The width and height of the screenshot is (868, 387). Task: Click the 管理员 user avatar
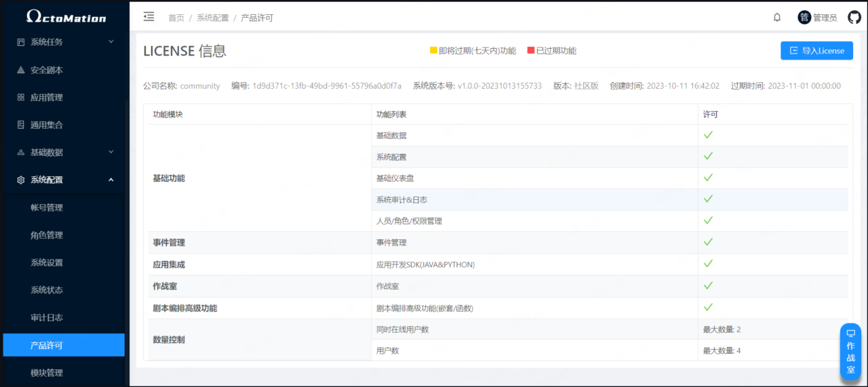[804, 18]
